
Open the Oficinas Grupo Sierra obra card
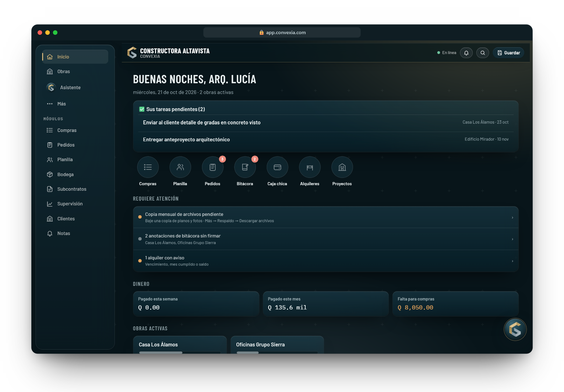click(x=277, y=345)
